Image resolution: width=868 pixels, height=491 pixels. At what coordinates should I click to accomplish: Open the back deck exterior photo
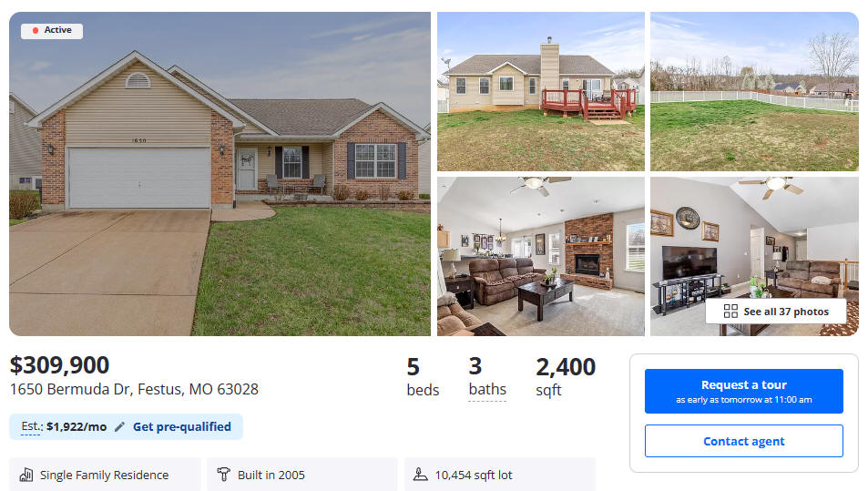pos(541,91)
